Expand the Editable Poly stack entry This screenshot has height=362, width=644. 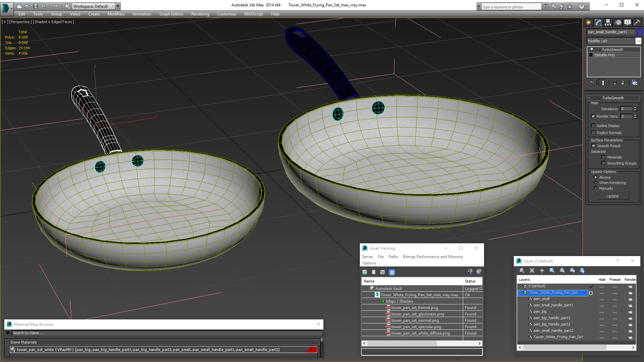coord(591,55)
